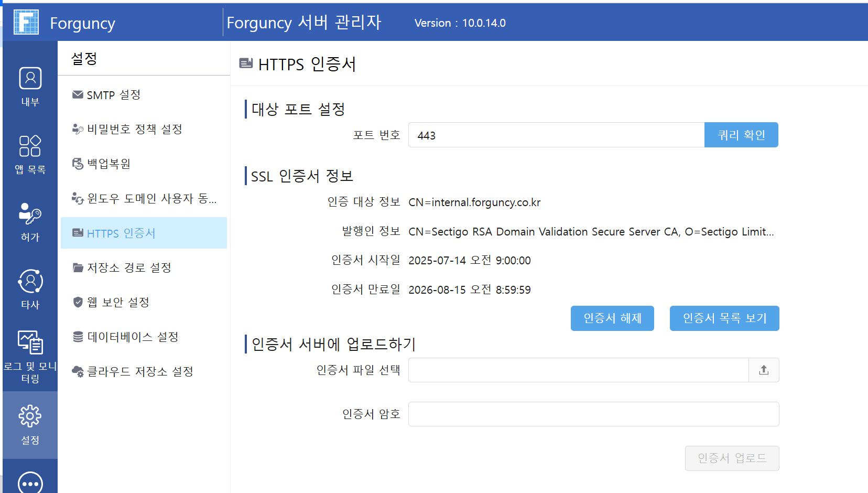Open the 허가 permissions sidebar icon
The image size is (868, 493).
click(30, 213)
